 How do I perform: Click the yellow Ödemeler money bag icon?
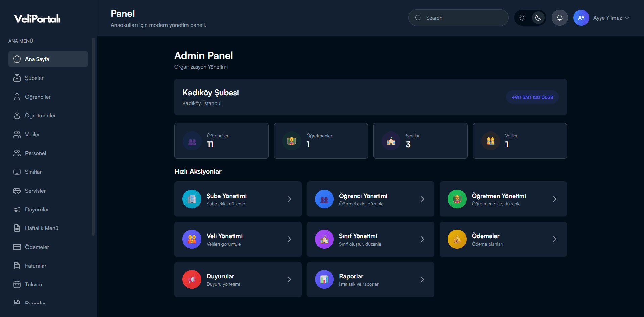click(457, 239)
